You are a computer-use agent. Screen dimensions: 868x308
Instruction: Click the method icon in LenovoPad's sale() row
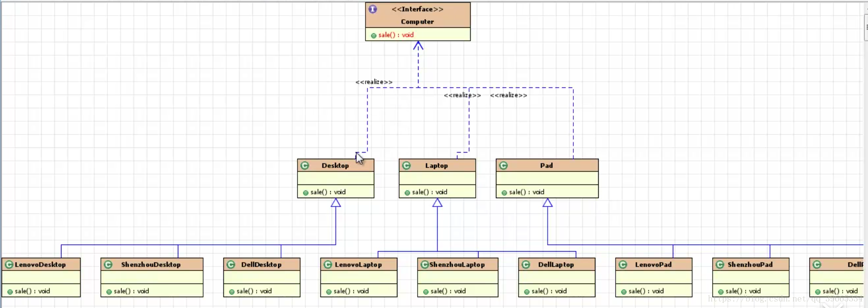point(624,292)
